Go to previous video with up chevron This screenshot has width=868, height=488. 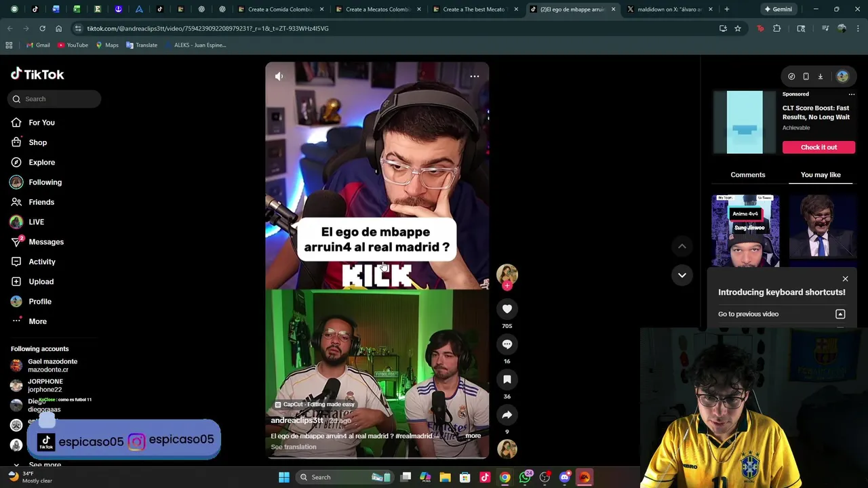682,247
